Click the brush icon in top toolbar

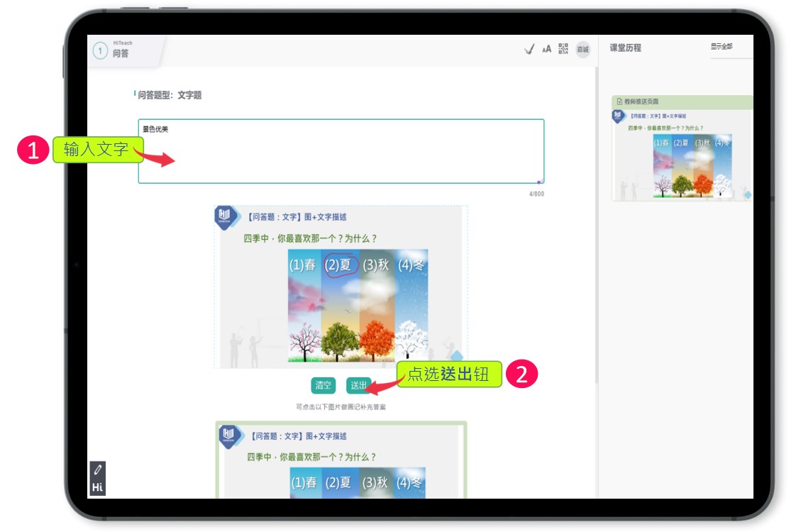pos(529,49)
